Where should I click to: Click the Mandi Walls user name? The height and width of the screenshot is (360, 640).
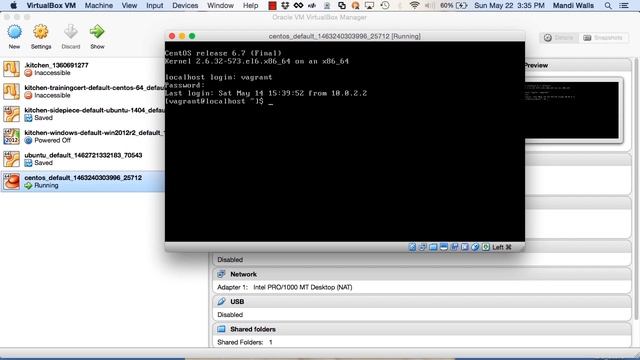(x=573, y=5)
